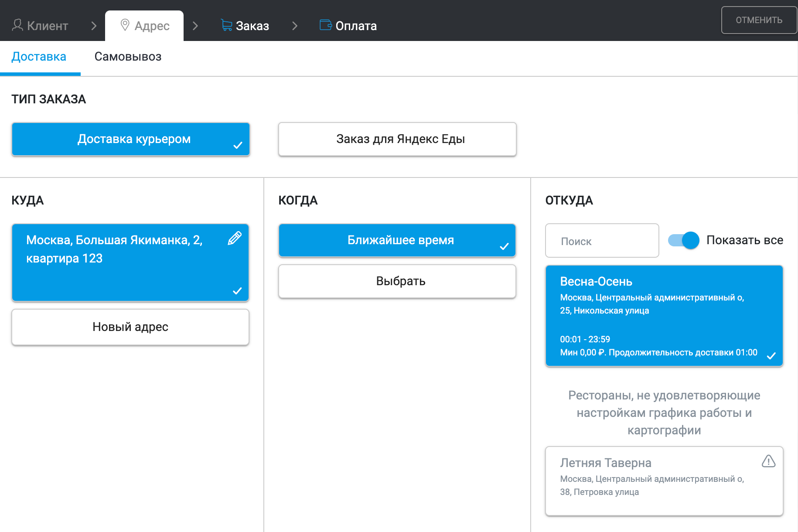The image size is (798, 532).
Task: Go to the Заказ step
Action: (245, 26)
